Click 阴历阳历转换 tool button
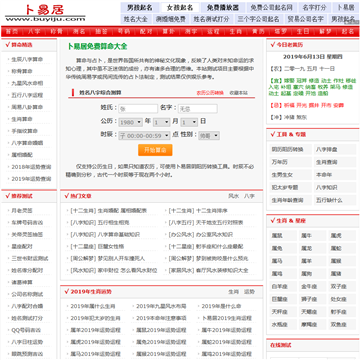360x360 pixels. [290, 149]
